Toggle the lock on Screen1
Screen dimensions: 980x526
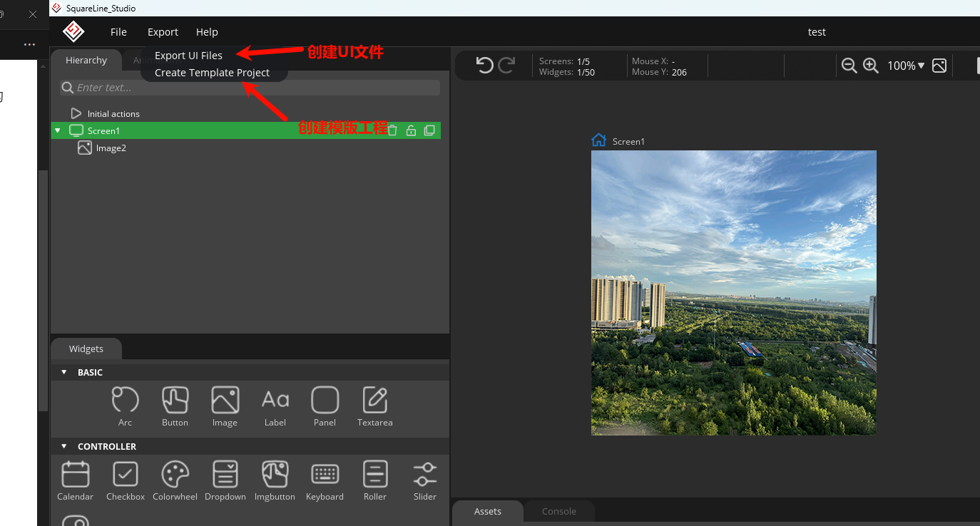coord(411,130)
